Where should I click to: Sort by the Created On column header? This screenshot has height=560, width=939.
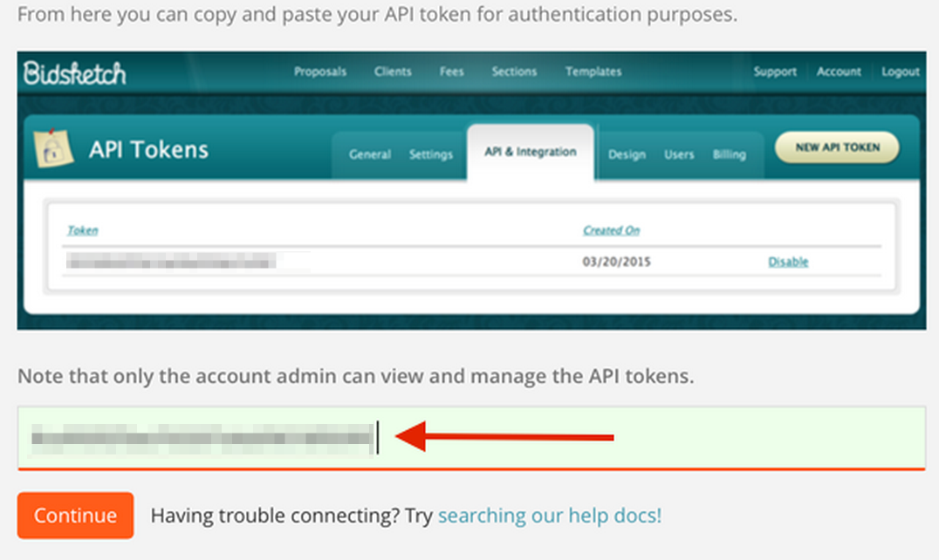(612, 230)
